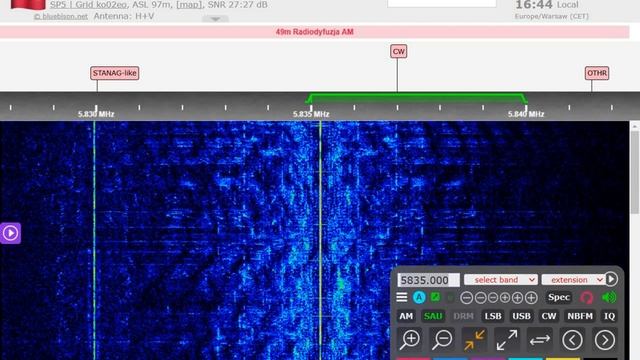The width and height of the screenshot is (640, 360).
Task: Select DRM demodulation mode
Action: [464, 316]
